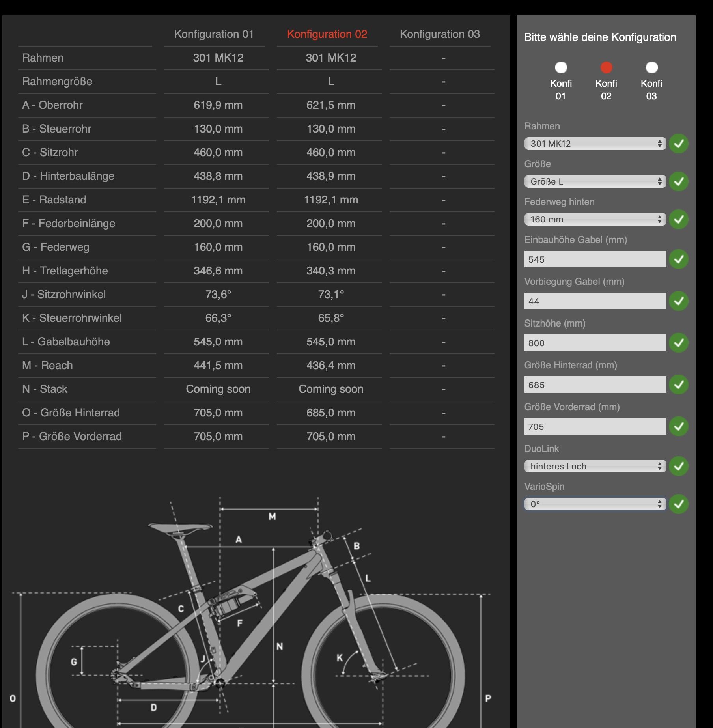Click the 'M - Reach' row label
The height and width of the screenshot is (728, 713).
[47, 366]
